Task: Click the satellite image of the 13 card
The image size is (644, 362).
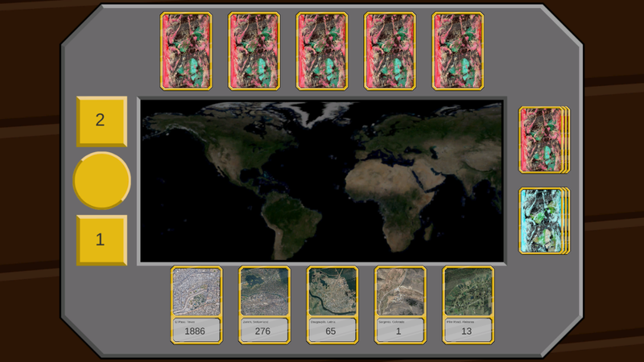Action: pos(468,291)
